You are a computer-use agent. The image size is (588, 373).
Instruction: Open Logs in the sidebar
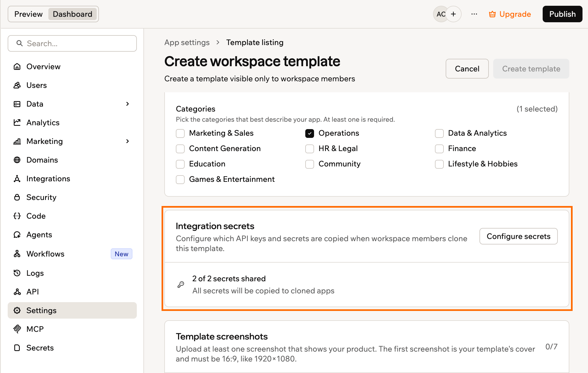(72, 273)
